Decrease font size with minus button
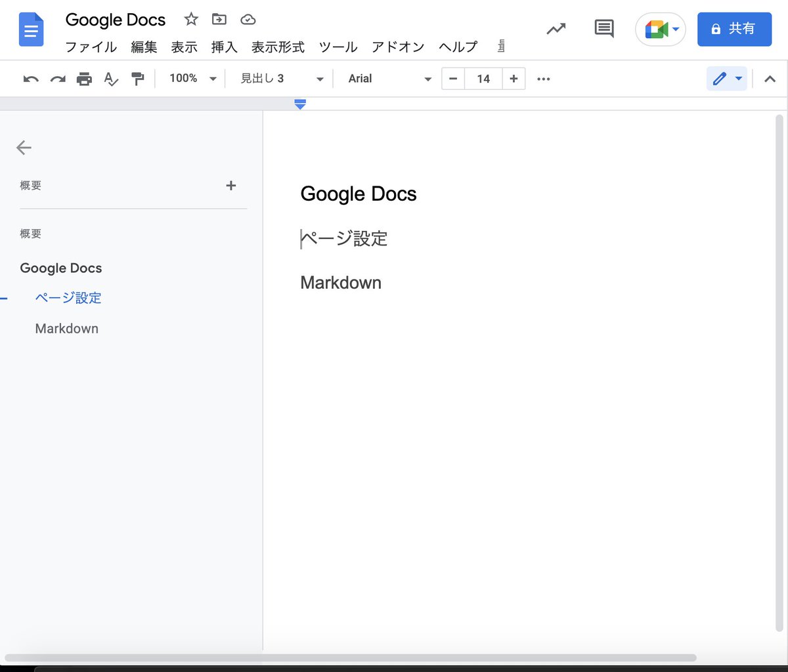Screen dimensions: 788x672 click(453, 79)
